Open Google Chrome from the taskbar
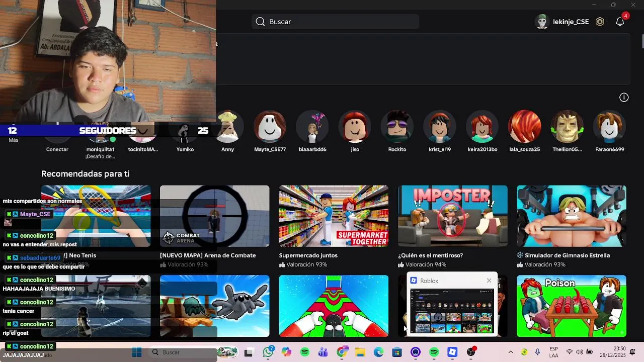The image size is (644, 362). (342, 352)
